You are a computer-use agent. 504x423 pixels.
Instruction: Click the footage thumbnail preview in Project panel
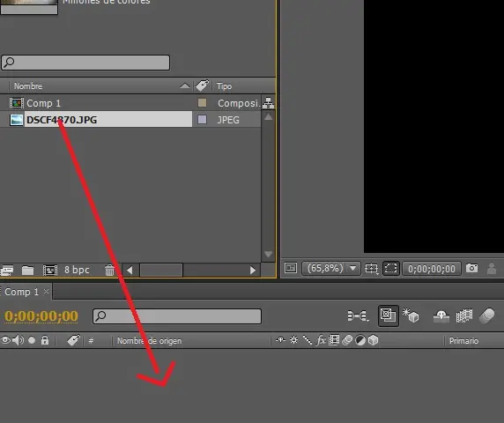(29, 7)
